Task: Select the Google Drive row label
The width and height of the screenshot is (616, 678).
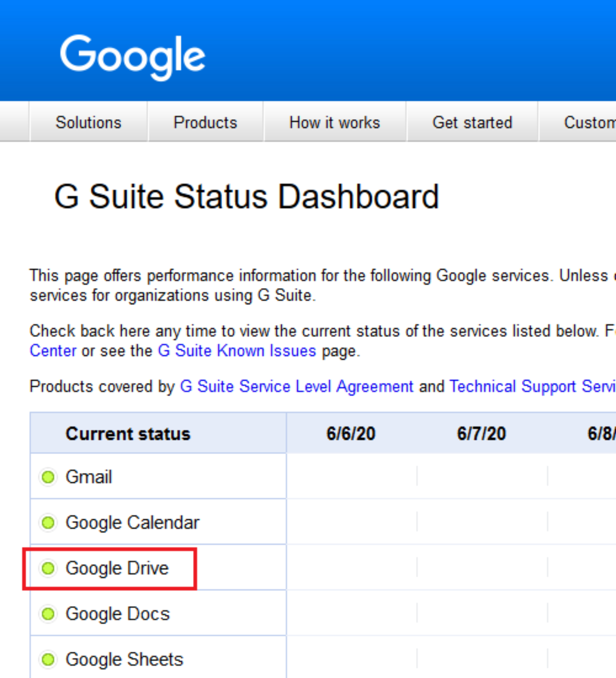Action: pos(117,568)
